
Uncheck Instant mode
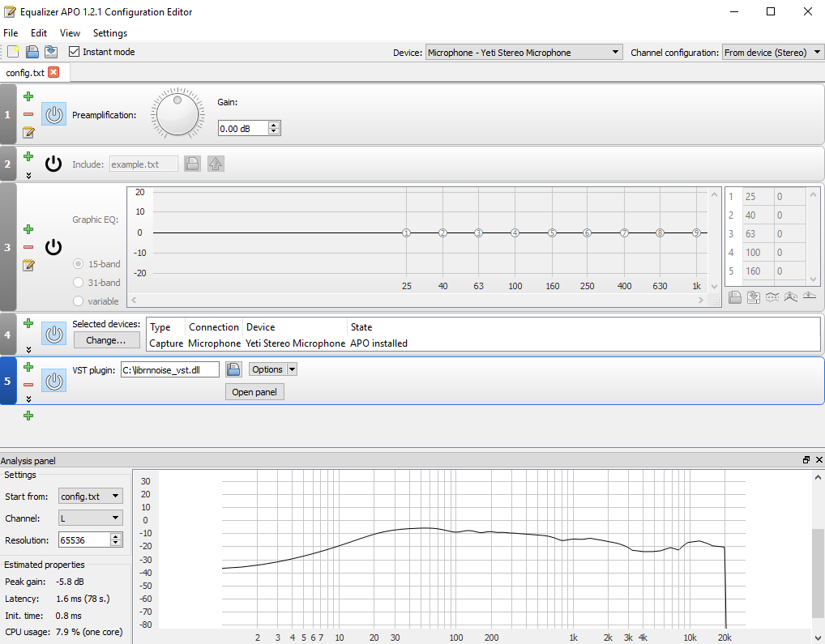(x=73, y=51)
